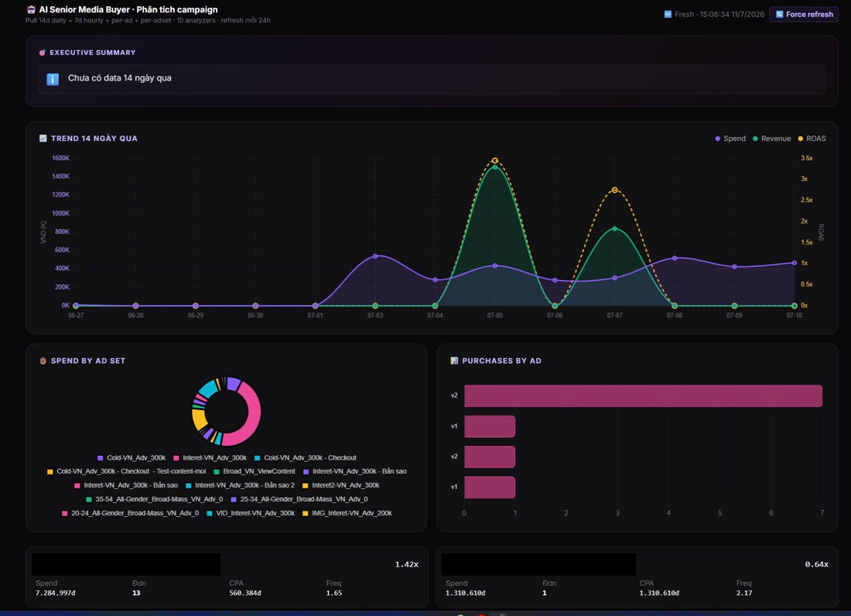
Task: Click the trend chart icon beside Trend 14 ngày qua
Action: coord(43,139)
